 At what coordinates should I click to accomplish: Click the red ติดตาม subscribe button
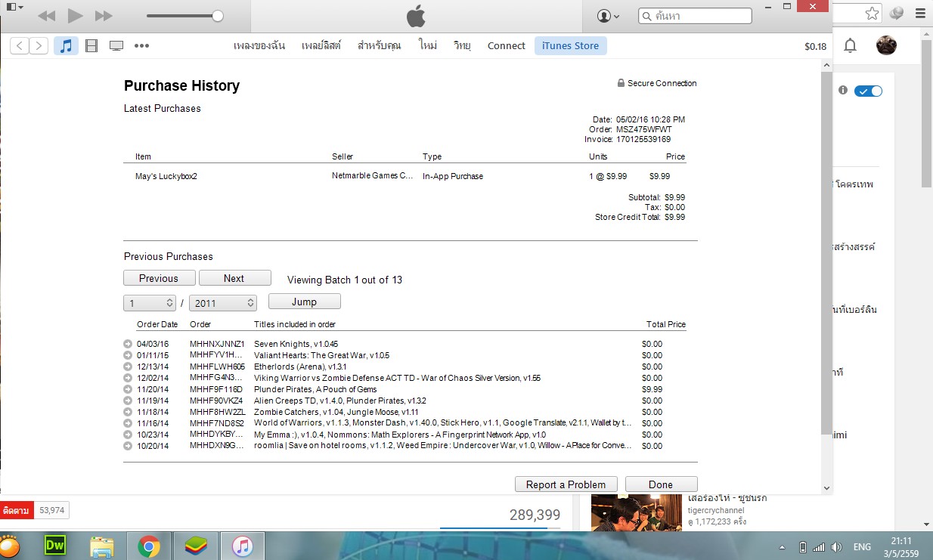point(16,511)
